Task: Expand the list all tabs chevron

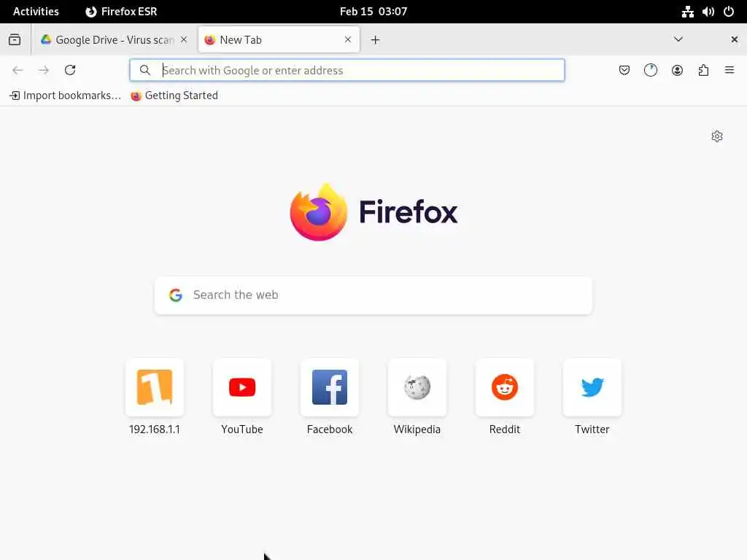Action: [678, 39]
